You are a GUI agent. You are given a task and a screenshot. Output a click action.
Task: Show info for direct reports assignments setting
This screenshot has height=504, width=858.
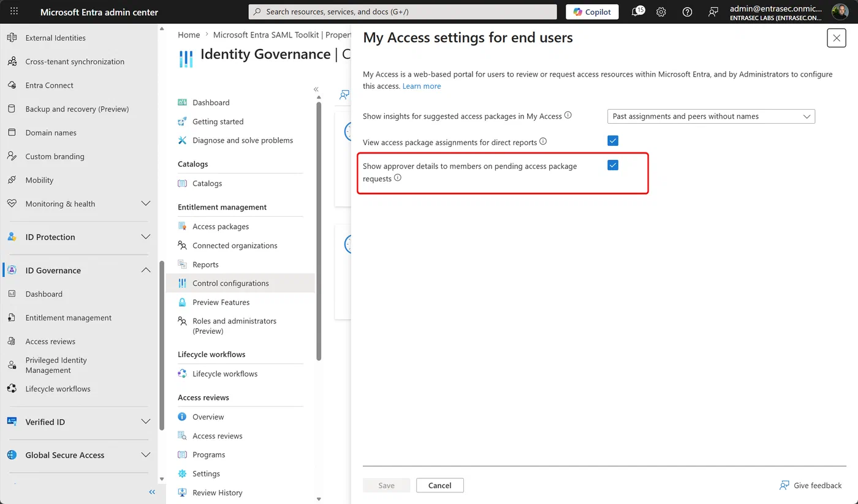pyautogui.click(x=543, y=141)
